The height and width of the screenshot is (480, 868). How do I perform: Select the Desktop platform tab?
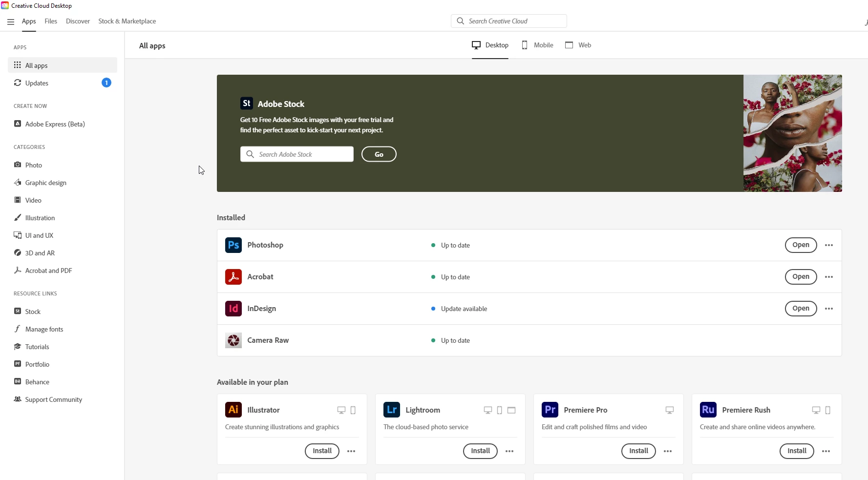click(490, 45)
